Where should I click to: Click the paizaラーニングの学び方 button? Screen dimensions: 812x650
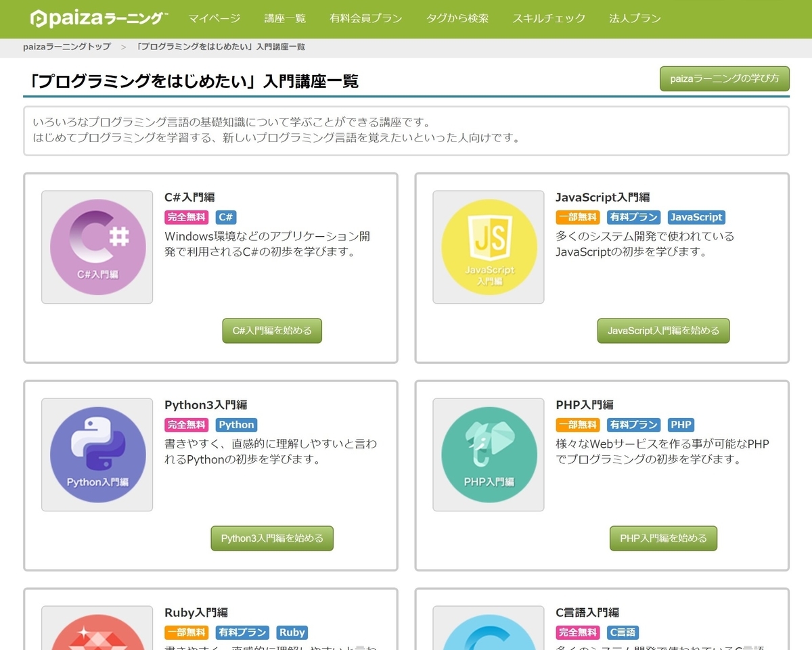click(x=725, y=78)
